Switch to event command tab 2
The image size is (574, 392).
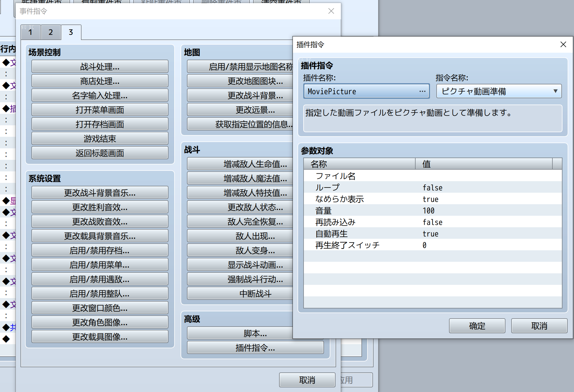pos(51,32)
